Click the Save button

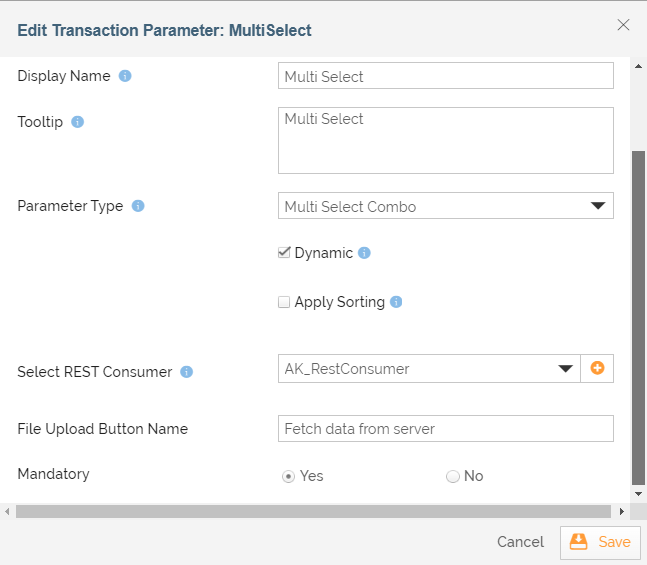(600, 542)
